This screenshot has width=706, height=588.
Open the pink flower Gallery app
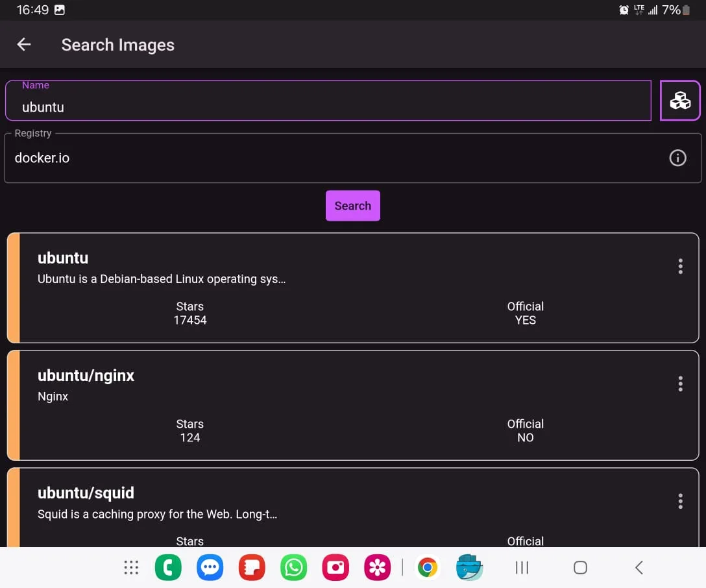coord(377,567)
